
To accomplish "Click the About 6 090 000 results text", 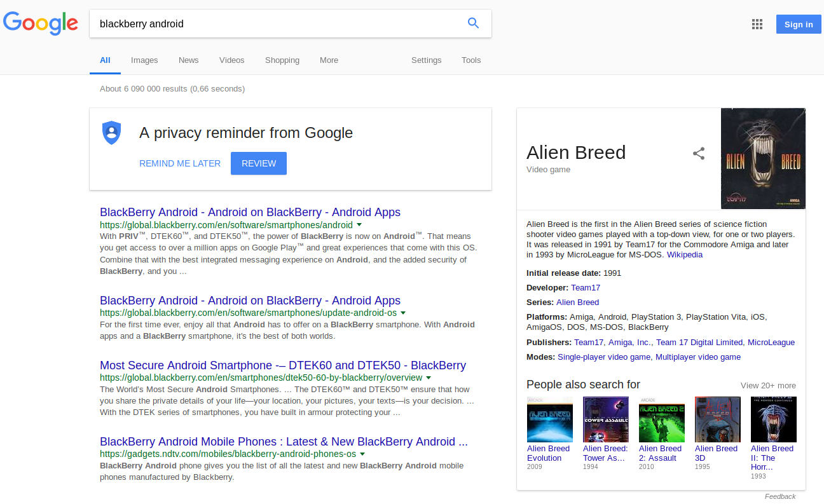I will (x=172, y=89).
